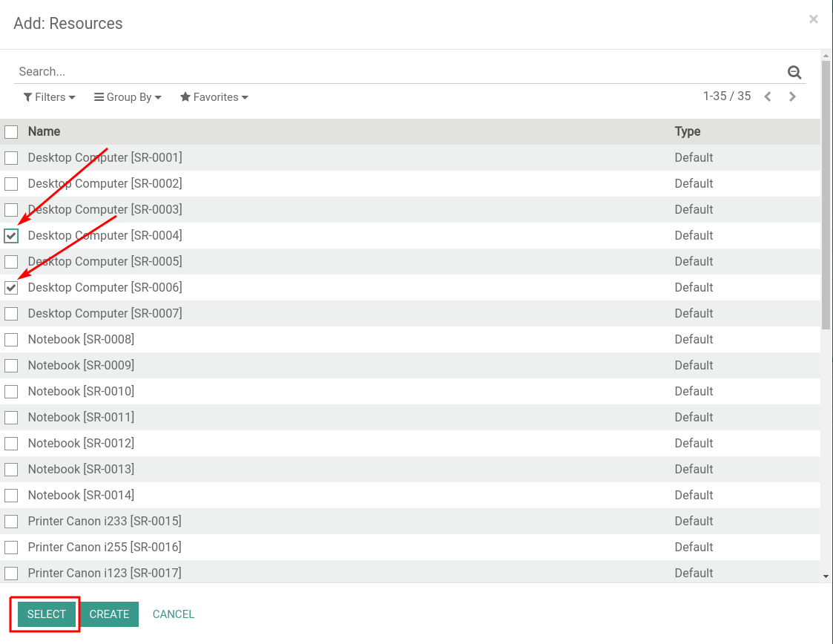833x644 pixels.
Task: Open Printer Canon i255 [SR-0016] row name
Action: (104, 548)
